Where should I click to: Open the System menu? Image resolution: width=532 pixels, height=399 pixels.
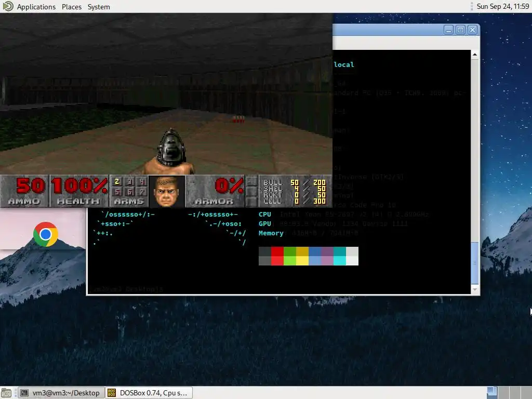click(99, 7)
